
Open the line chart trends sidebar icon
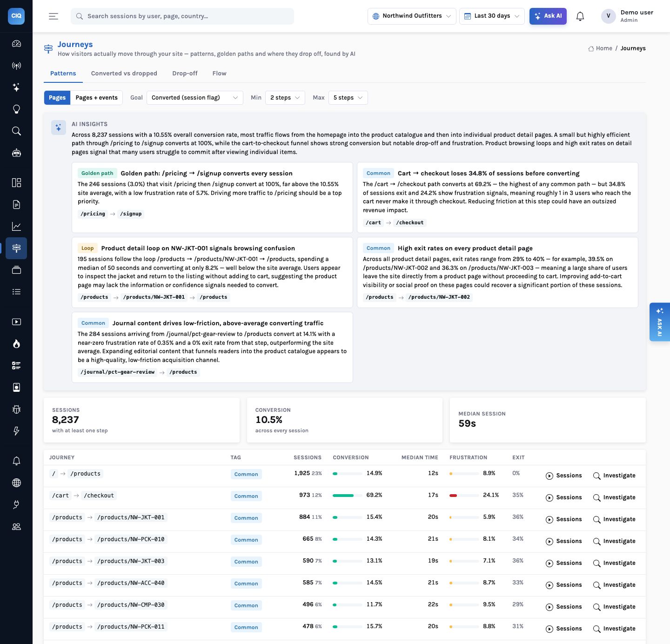tap(16, 226)
